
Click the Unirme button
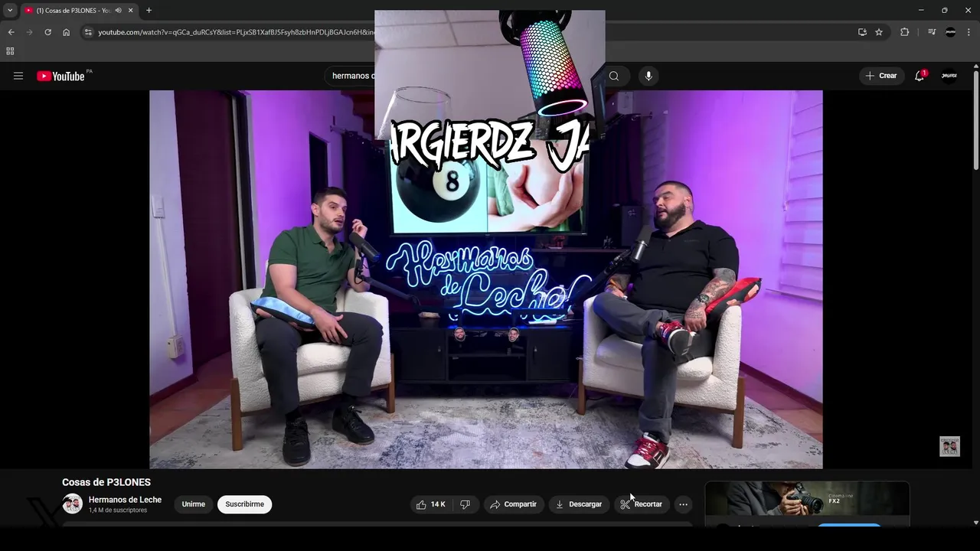click(194, 504)
